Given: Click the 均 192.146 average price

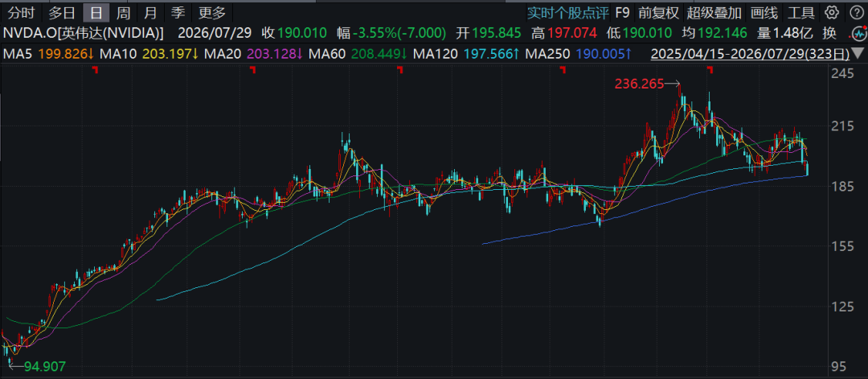Looking at the screenshot, I should pos(714,33).
